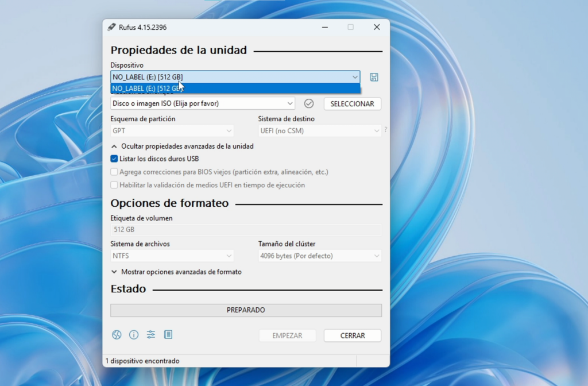Show the log icon
The image size is (588, 386).
click(168, 335)
